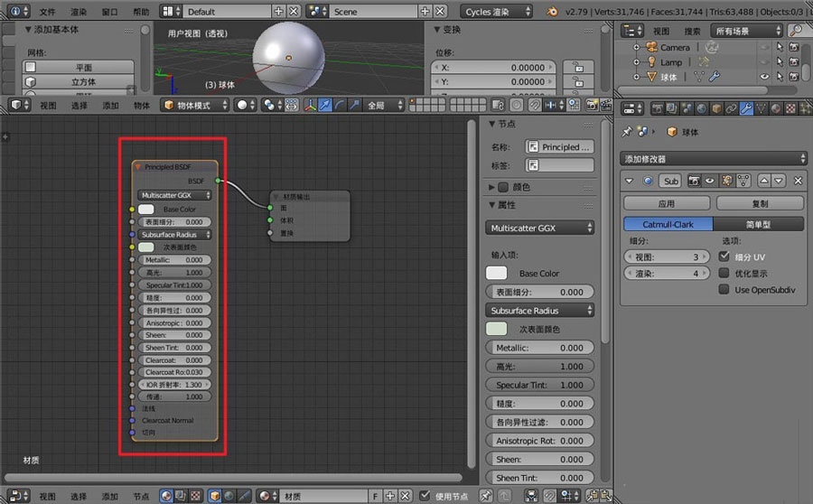Click 次表面颜色 swatch in properties panel
Image resolution: width=813 pixels, height=504 pixels.
pyautogui.click(x=496, y=329)
